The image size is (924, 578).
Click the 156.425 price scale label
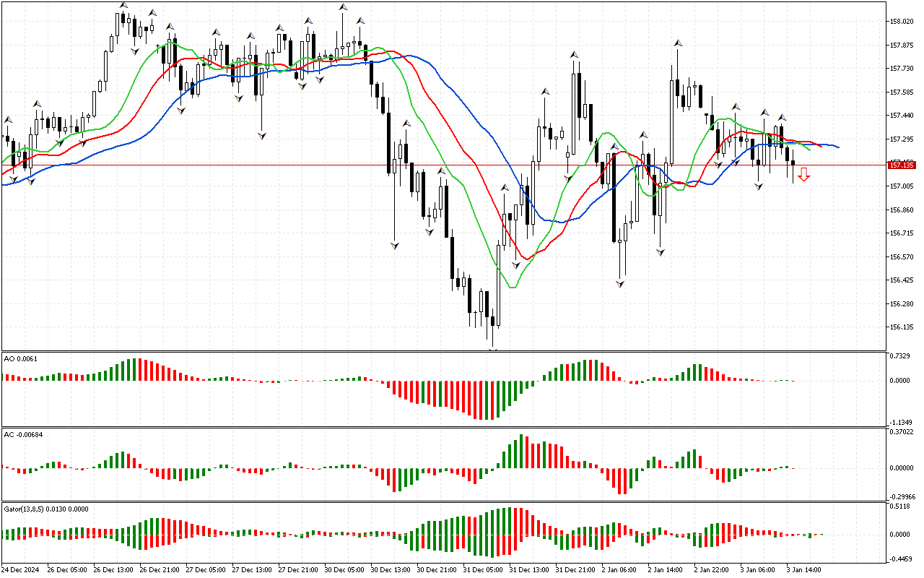point(902,280)
